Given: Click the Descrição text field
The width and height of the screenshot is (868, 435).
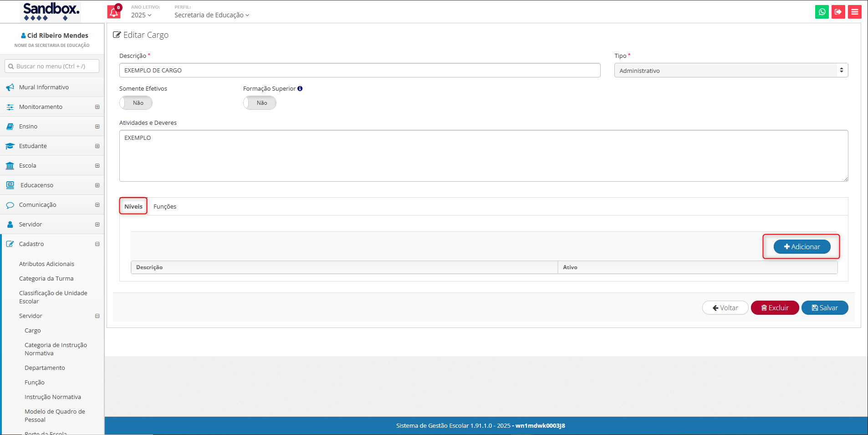Looking at the screenshot, I should [359, 71].
